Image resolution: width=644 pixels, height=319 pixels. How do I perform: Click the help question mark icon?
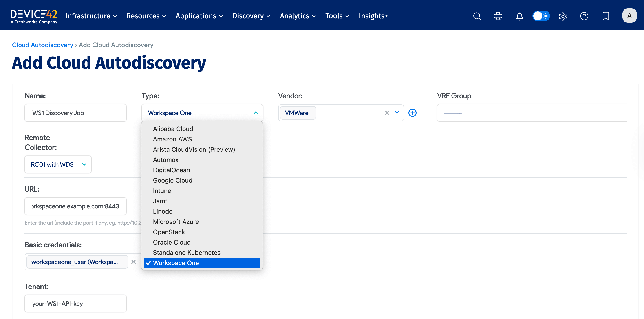click(x=584, y=16)
